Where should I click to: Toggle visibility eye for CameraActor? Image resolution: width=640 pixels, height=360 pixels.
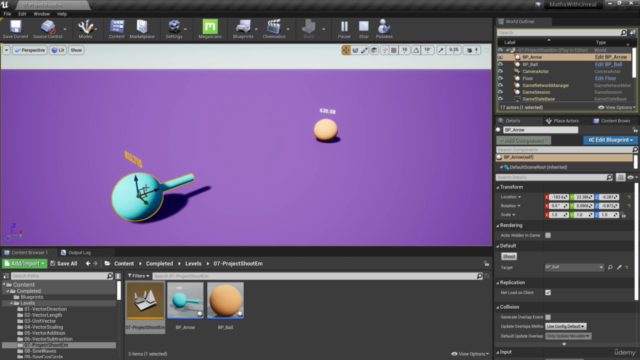500,71
